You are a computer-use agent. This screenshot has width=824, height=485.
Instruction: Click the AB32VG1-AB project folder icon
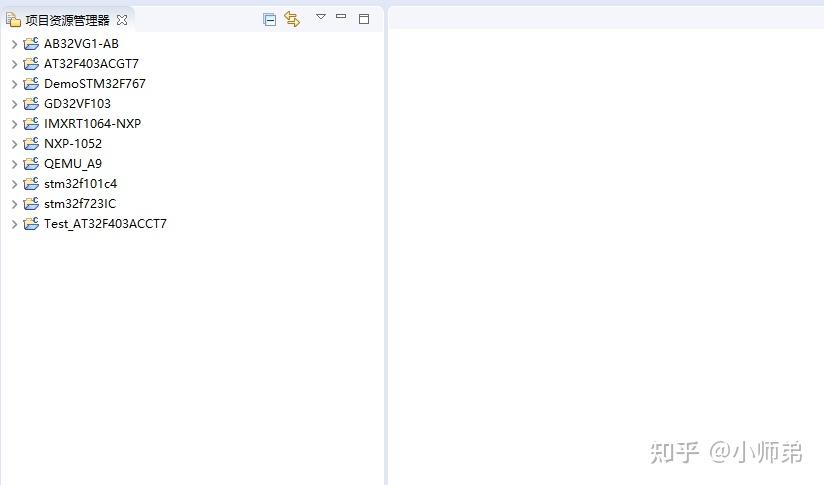(x=31, y=44)
